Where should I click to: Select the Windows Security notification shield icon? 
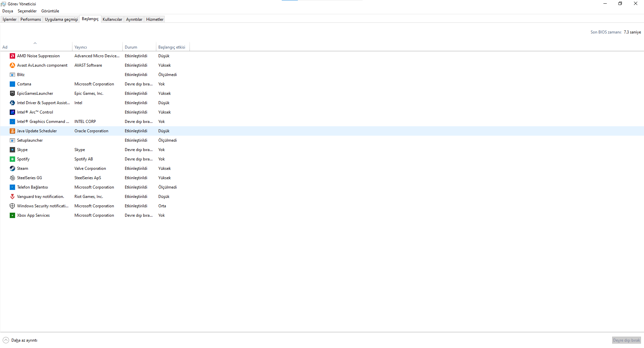pos(12,206)
